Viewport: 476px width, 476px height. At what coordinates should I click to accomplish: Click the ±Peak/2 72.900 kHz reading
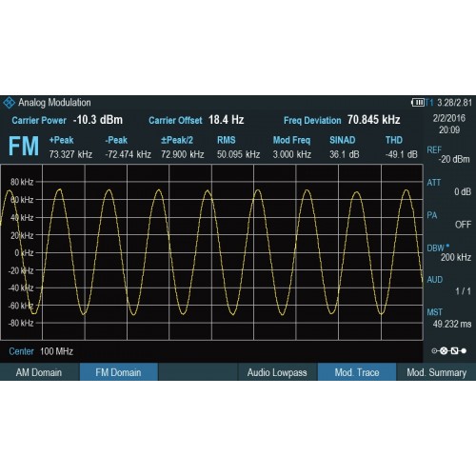point(182,148)
